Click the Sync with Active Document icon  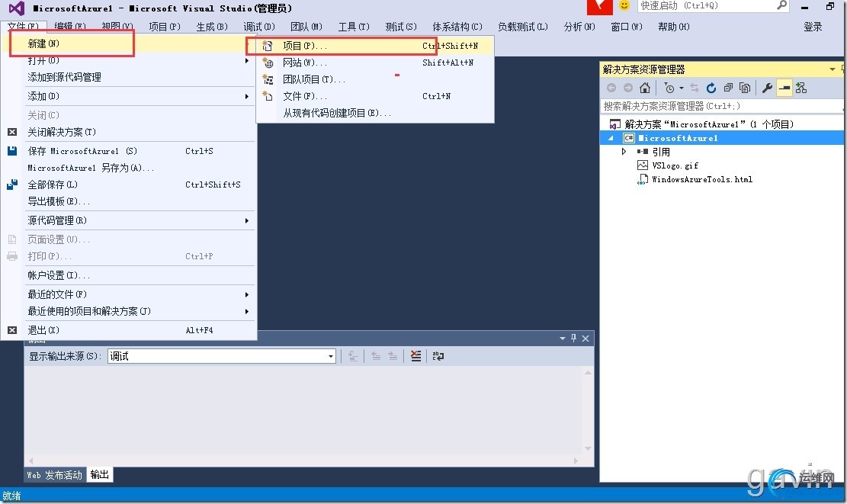(x=695, y=88)
